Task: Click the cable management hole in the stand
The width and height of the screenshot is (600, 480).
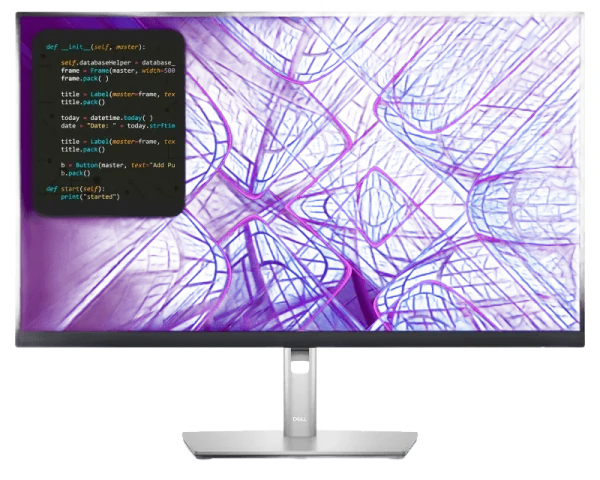Action: click(x=300, y=368)
